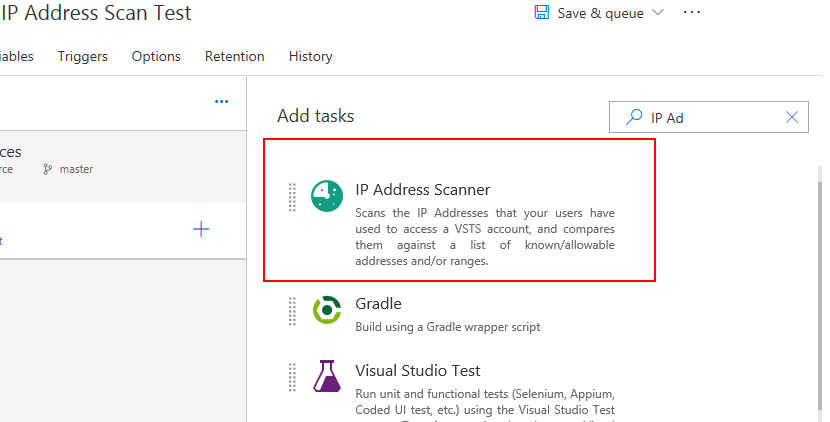Click the Visual Studio Test flask icon
This screenshot has width=830, height=422.
click(x=327, y=376)
